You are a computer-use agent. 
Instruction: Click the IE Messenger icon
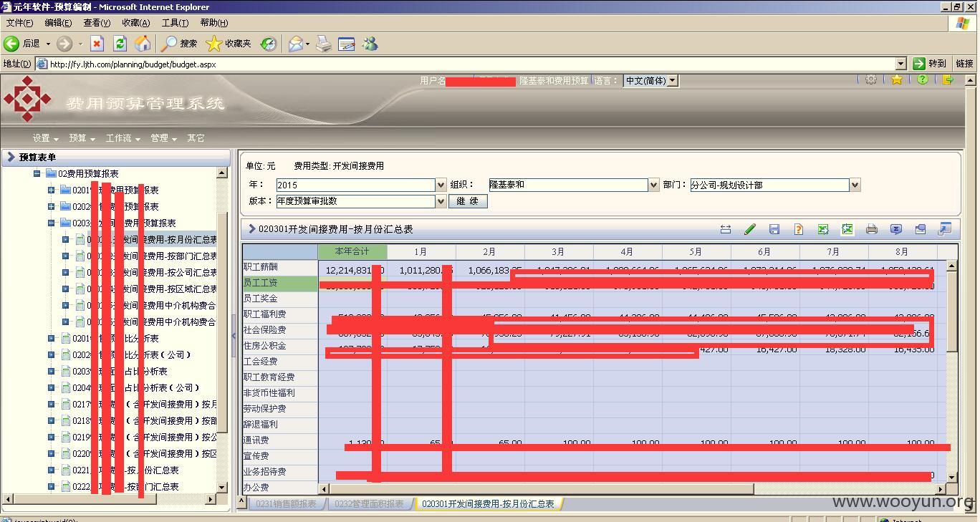tap(370, 44)
